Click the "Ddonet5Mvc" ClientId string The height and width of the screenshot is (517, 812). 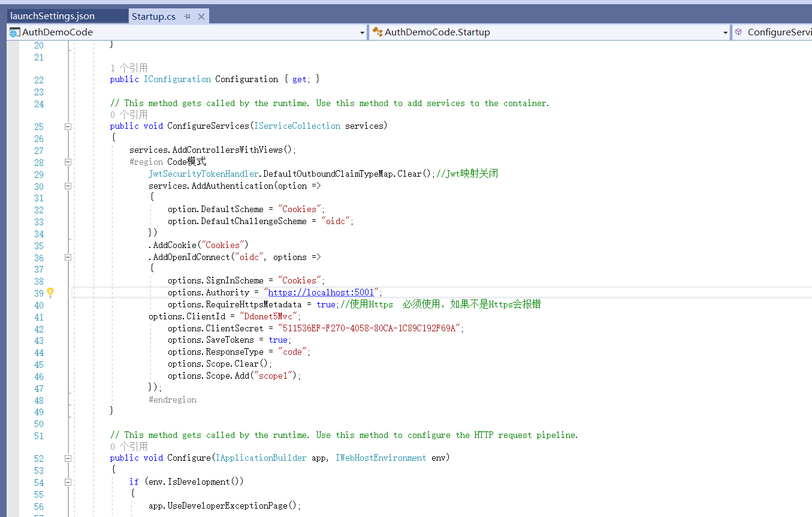point(270,316)
